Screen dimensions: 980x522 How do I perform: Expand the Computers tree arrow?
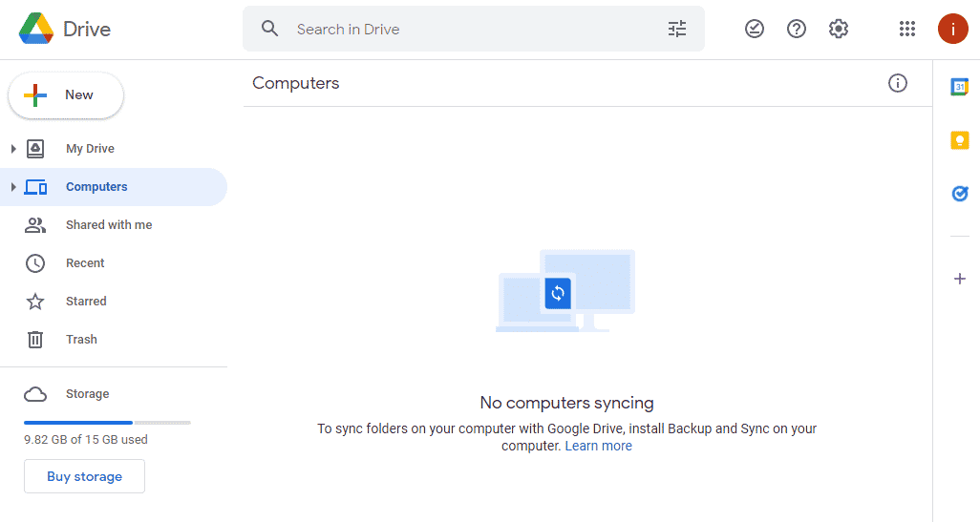click(13, 187)
